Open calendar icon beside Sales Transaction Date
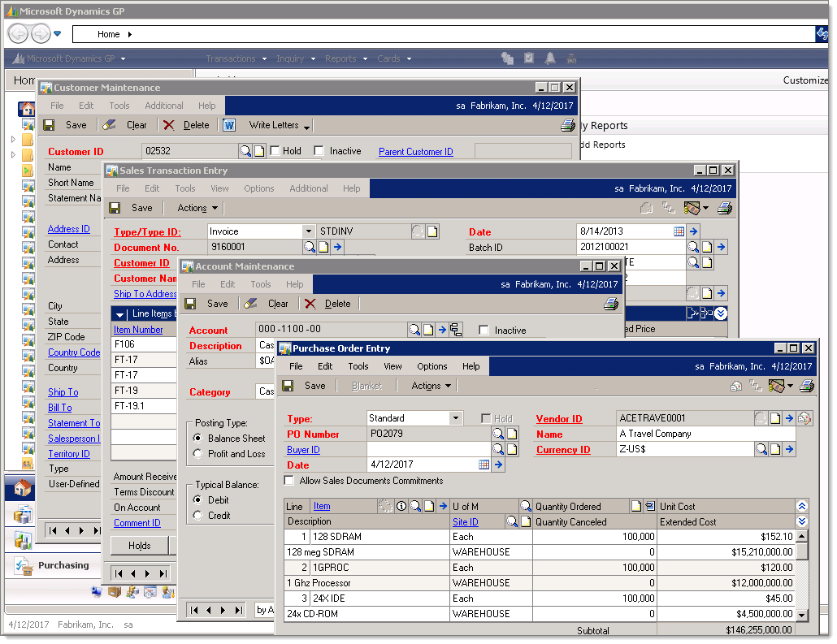This screenshot has height=644, width=837. pos(679,231)
